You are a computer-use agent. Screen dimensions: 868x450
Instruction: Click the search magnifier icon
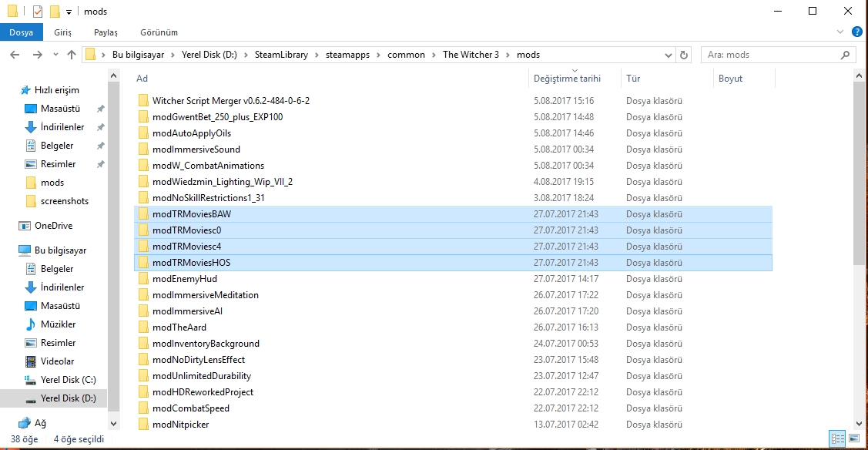coord(845,55)
